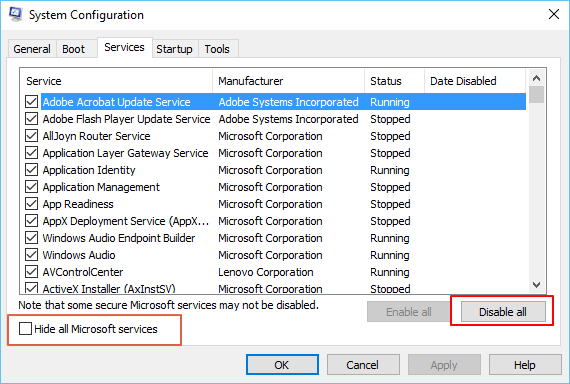Confirm with the OK button

(x=282, y=365)
